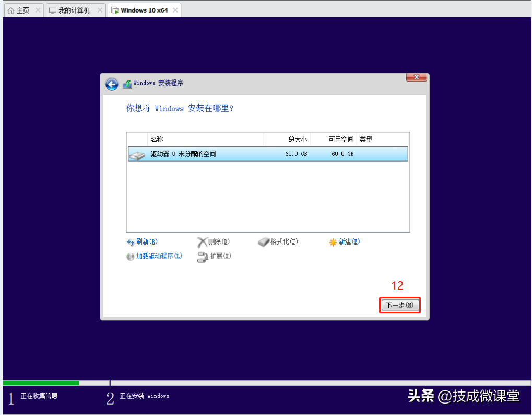The image size is (532, 415).
Task: Click heading 你想将 Windows 安装在哪里?
Action: (x=180, y=108)
